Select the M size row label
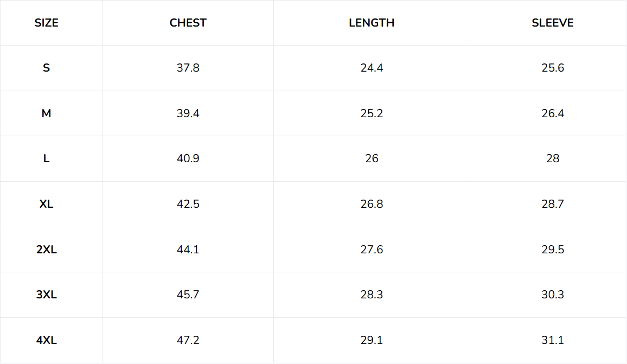This screenshot has width=627, height=364. coord(47,113)
